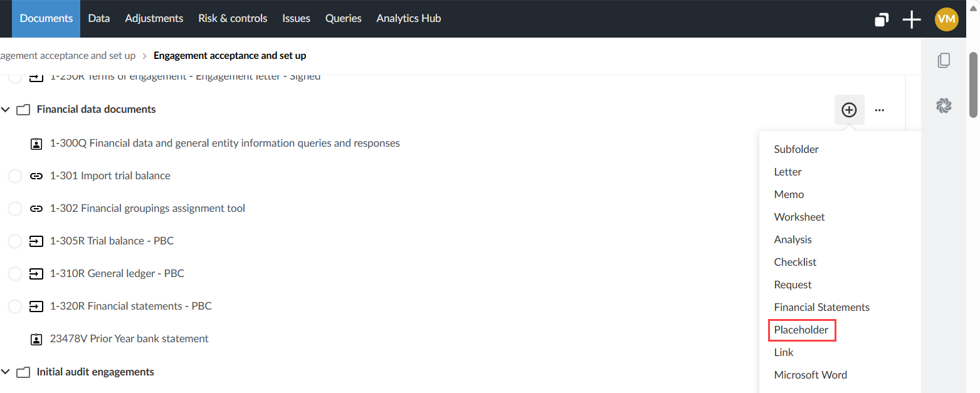Toggle the circle for 1-305R Trial balance - PBC
The height and width of the screenshot is (393, 980).
15,241
